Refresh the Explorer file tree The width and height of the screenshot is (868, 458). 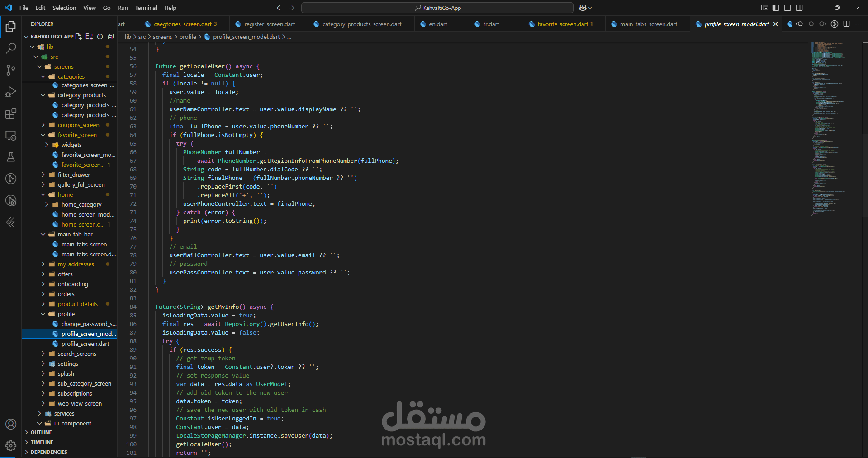tap(100, 37)
